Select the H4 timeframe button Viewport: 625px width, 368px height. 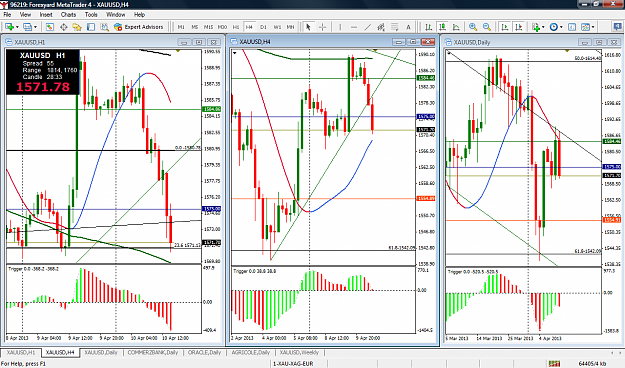pyautogui.click(x=249, y=27)
